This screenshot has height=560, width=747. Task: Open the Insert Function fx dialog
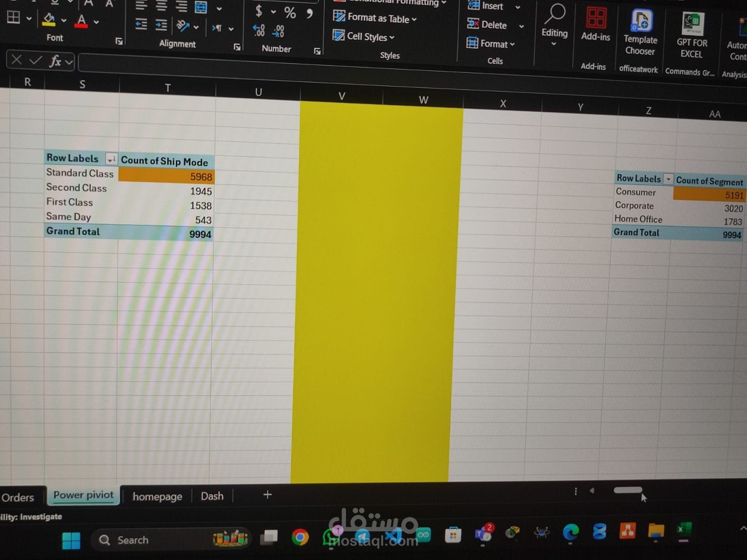[55, 61]
